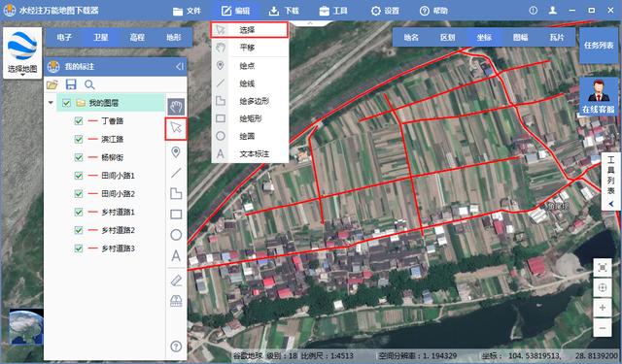Viewport: 622px width, 364px height.
Task: Switch to the 电子 map tab
Action: tap(64, 38)
